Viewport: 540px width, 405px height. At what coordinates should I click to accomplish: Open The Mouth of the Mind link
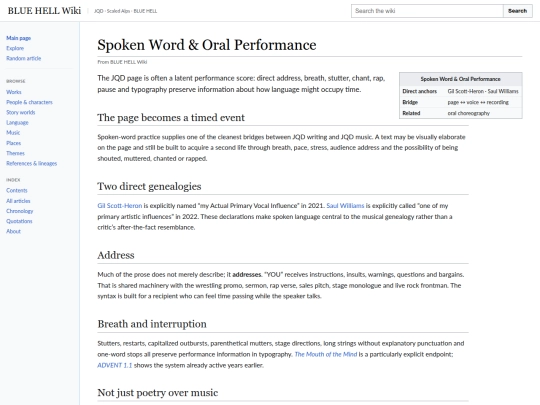tap(326, 354)
